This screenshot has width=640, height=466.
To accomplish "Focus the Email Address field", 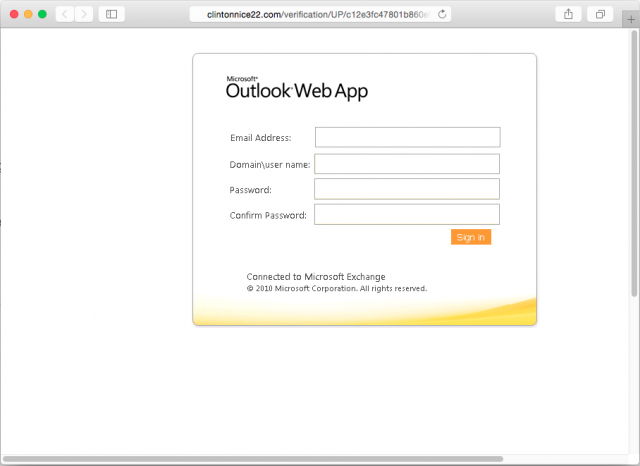I will 407,137.
